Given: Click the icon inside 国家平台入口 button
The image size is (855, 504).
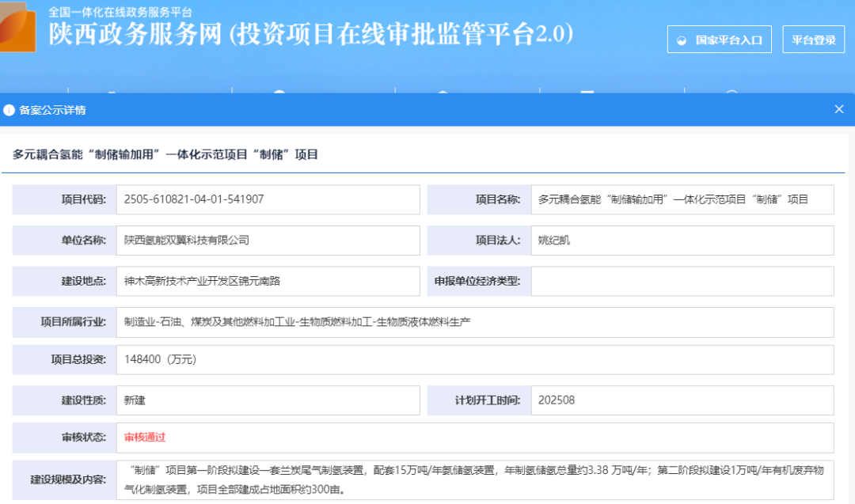Looking at the screenshot, I should click(x=682, y=40).
